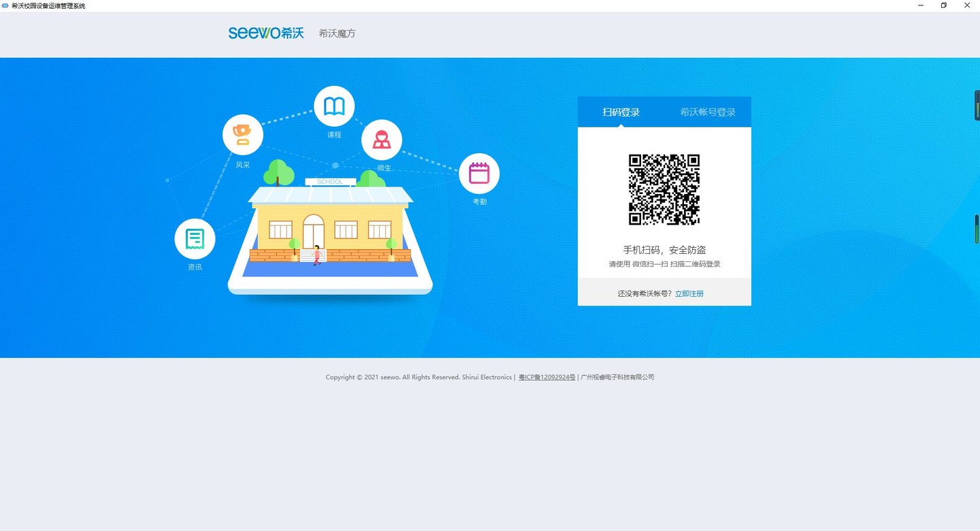Click the 风采 trophy icon
Screen dimensions: 980x531
[243, 135]
